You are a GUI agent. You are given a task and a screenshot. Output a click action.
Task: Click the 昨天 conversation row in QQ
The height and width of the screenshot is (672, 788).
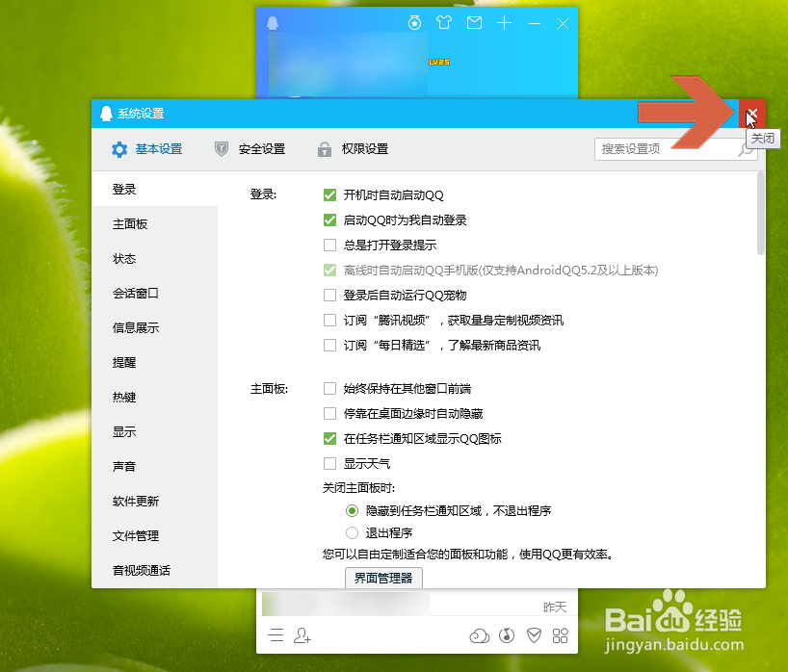[x=416, y=605]
